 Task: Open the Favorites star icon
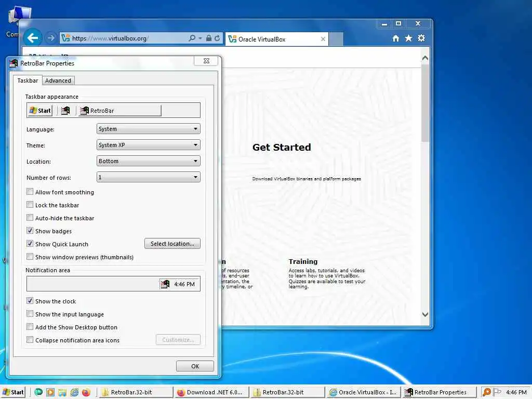pos(408,38)
